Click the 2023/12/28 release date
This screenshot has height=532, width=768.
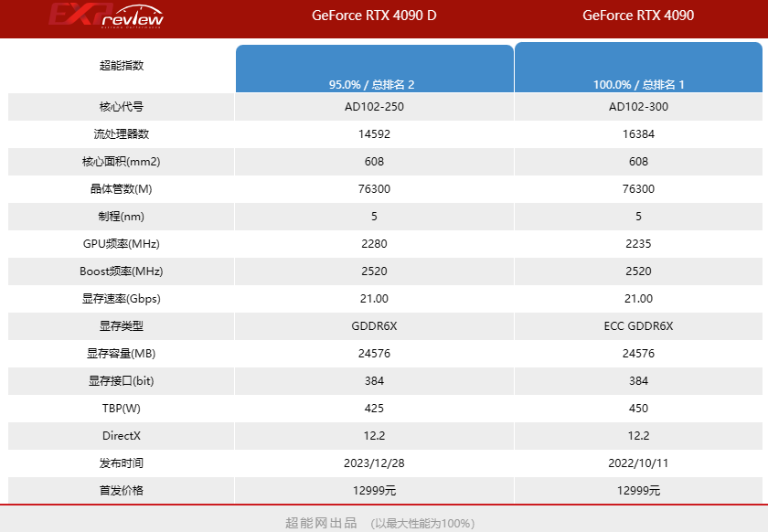(x=375, y=463)
